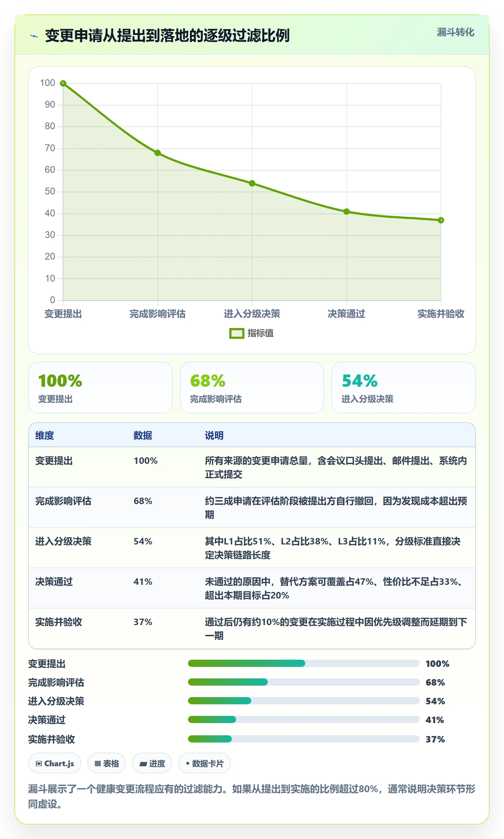Image resolution: width=504 pixels, height=839 pixels.
Task: Click the 54% 进入分级决策 stat card
Action: pyautogui.click(x=404, y=387)
